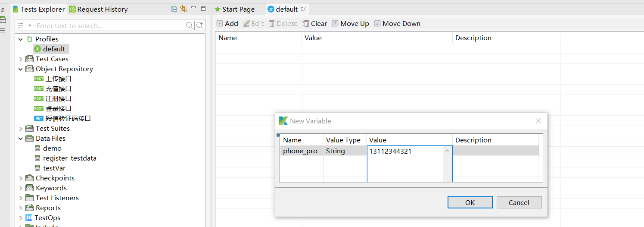Screen dimensions: 644x227
Task: Click the magnifier search icon in Tests Explorer
Action: pos(190,26)
